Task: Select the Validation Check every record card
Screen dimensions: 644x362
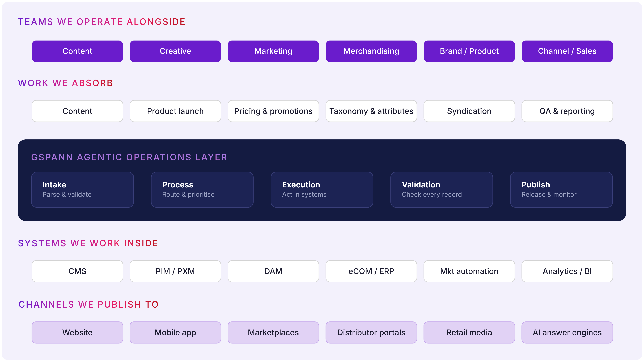Action: tap(442, 189)
